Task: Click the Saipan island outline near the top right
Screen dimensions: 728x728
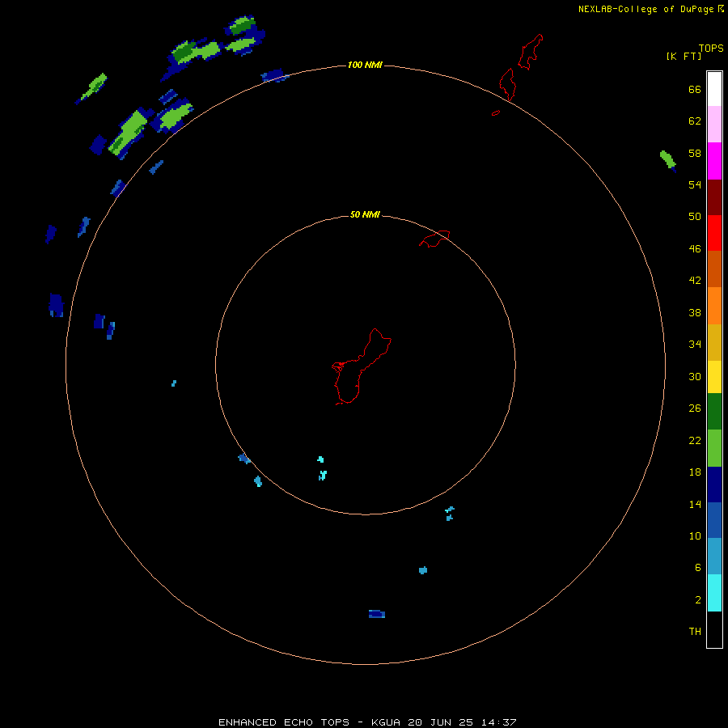Action: 530,52
